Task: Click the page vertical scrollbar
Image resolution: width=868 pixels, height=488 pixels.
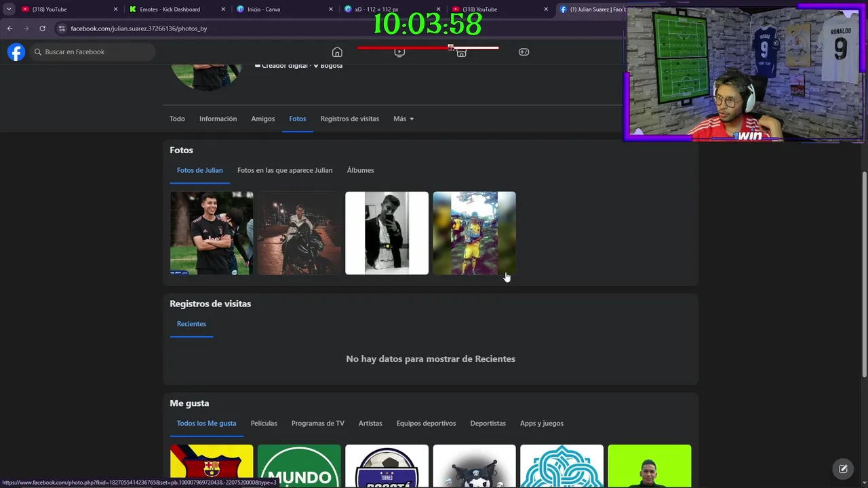Action: (864, 274)
